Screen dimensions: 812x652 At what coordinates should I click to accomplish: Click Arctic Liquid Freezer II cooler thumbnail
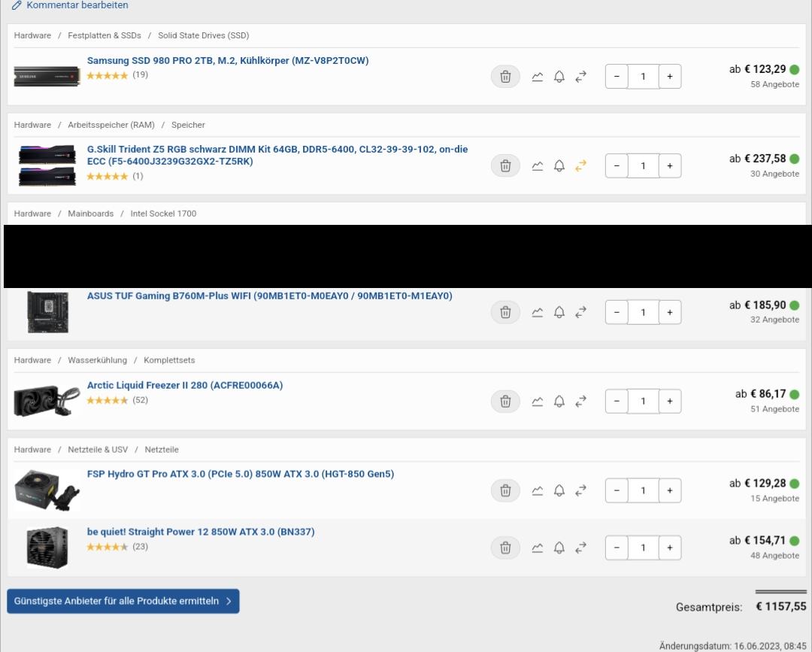click(47, 401)
